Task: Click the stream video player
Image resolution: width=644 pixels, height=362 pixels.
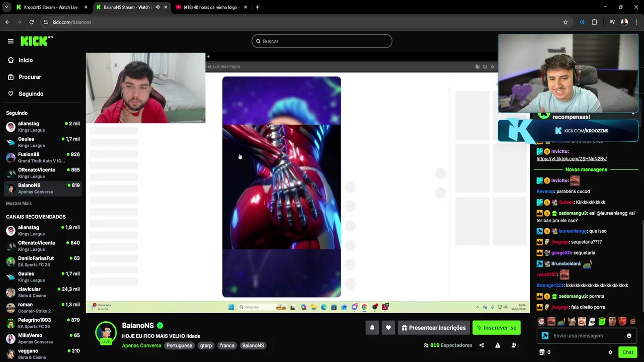Action: (308, 183)
